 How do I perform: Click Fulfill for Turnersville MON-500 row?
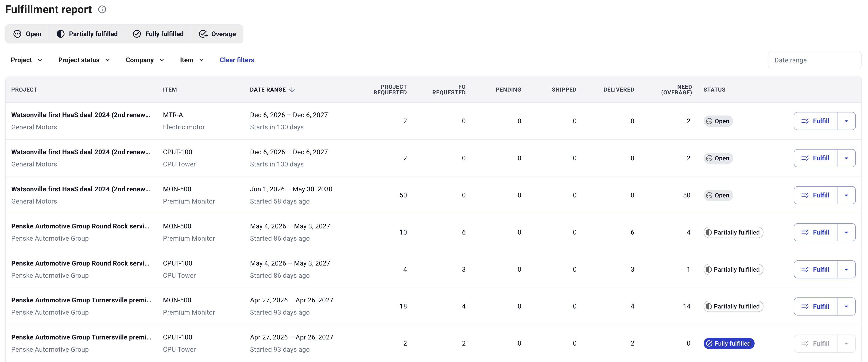tap(815, 306)
